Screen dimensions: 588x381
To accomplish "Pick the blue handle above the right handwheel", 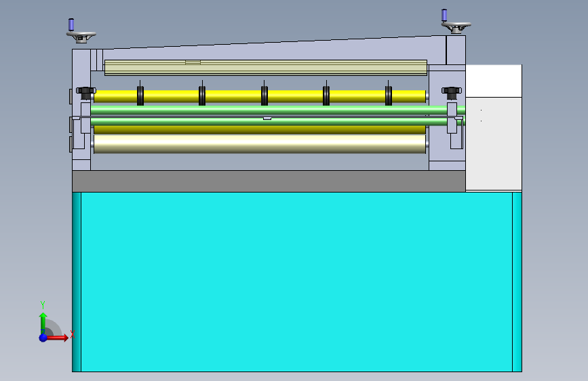I will point(444,15).
